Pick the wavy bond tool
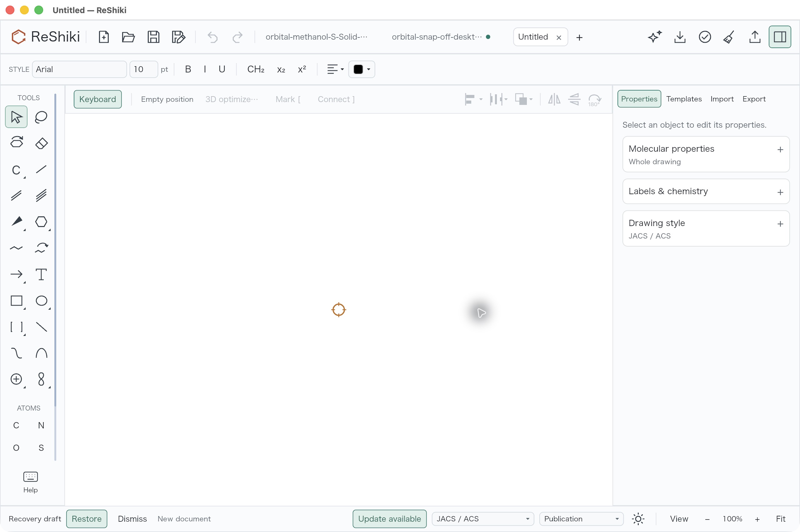 [x=16, y=248]
